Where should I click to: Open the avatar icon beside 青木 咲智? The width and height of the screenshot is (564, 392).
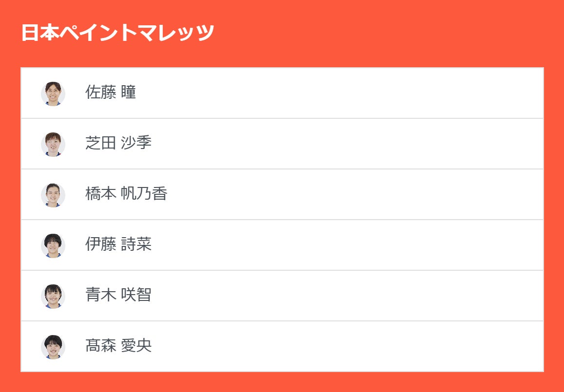(x=53, y=296)
